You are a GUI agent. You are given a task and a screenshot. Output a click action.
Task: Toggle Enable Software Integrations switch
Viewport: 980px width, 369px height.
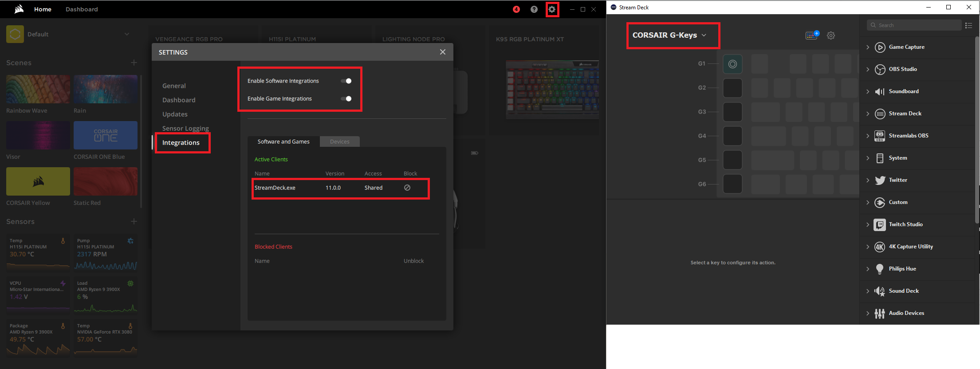pos(346,81)
